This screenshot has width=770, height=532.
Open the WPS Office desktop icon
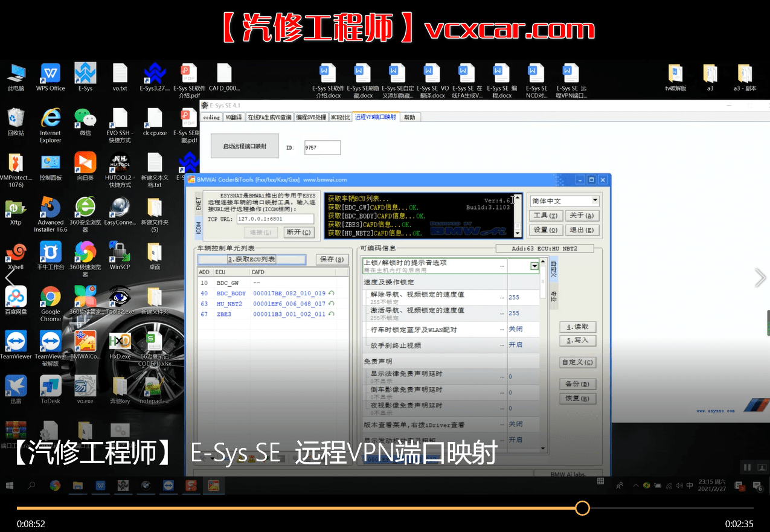51,75
